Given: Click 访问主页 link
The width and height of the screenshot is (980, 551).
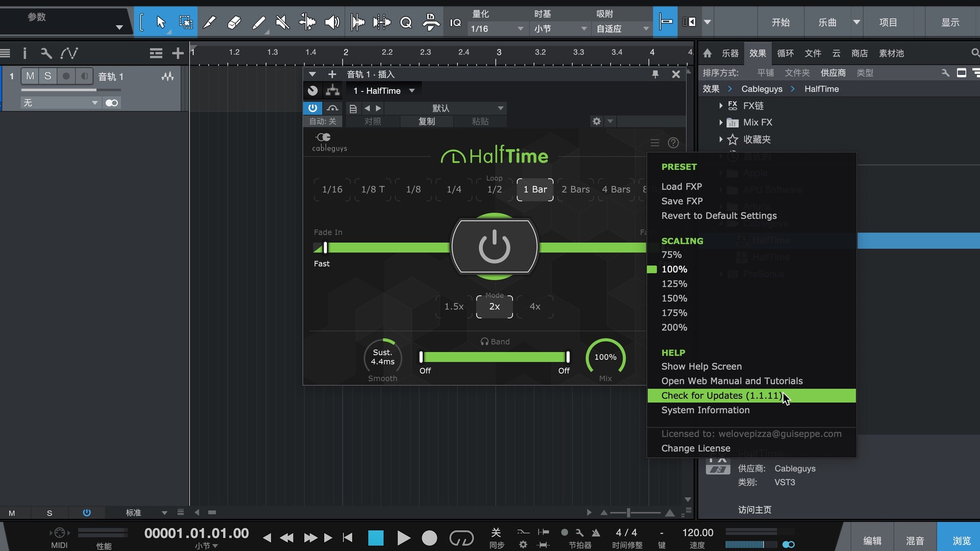Looking at the screenshot, I should 754,510.
